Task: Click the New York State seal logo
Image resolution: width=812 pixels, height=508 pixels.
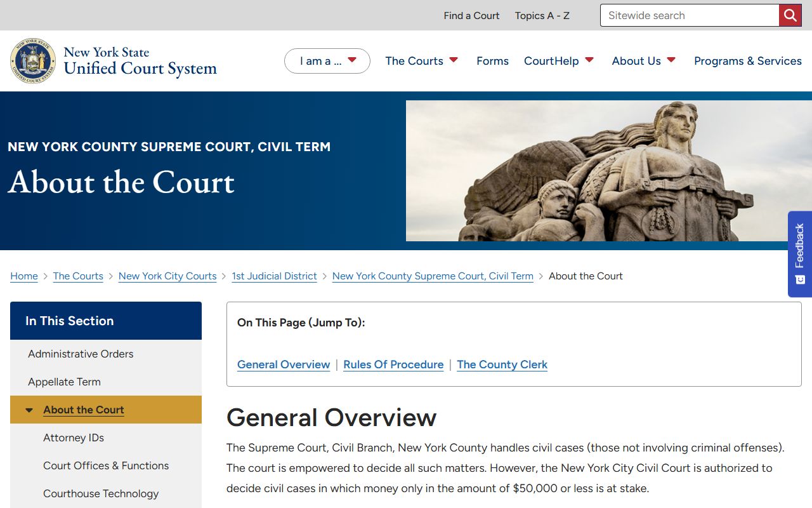Action: (x=32, y=61)
